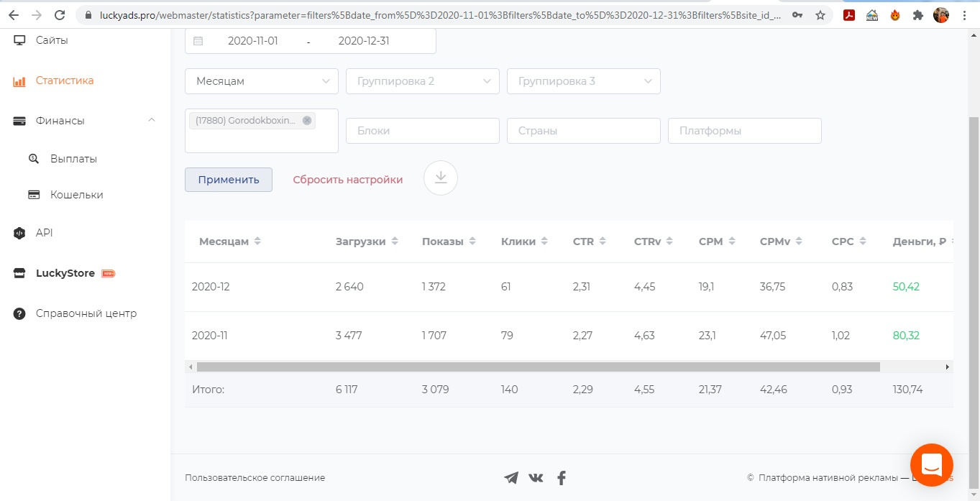Open the browser extensions puzzle icon
Image resolution: width=980 pixels, height=501 pixels.
(x=917, y=15)
